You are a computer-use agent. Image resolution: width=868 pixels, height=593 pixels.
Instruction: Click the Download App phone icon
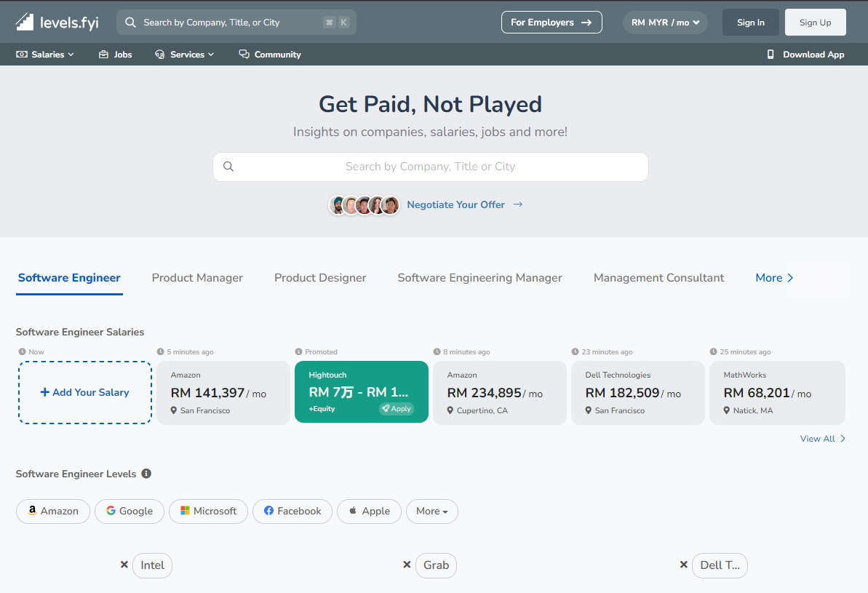click(771, 55)
